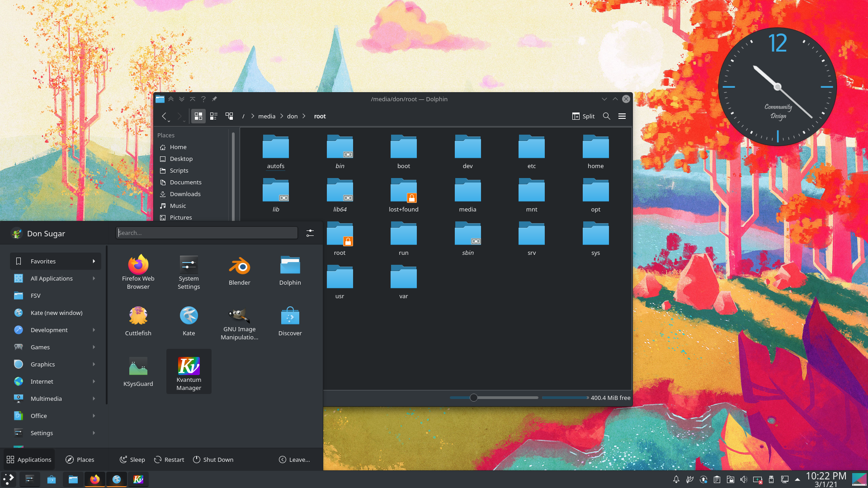Viewport: 868px width, 488px height.
Task: Switch Dolphin to Compact view mode
Action: pyautogui.click(x=214, y=116)
